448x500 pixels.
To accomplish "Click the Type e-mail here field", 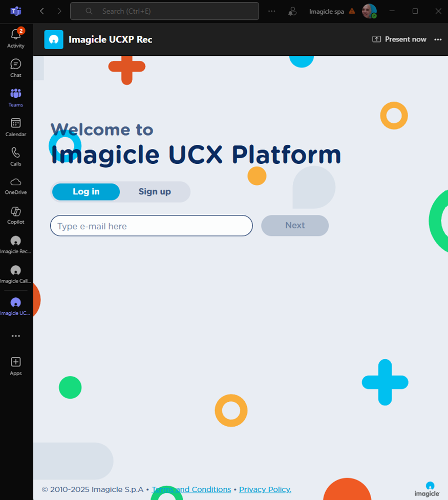I will (152, 226).
